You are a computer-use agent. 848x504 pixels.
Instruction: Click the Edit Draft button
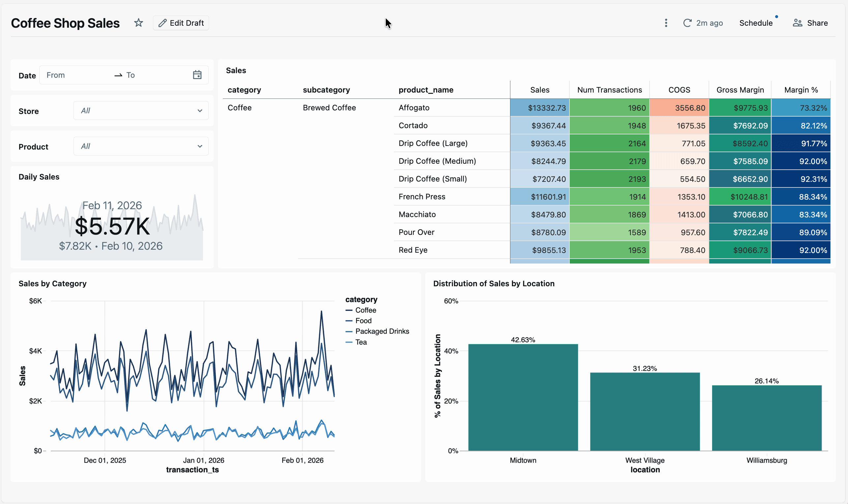pyautogui.click(x=181, y=23)
